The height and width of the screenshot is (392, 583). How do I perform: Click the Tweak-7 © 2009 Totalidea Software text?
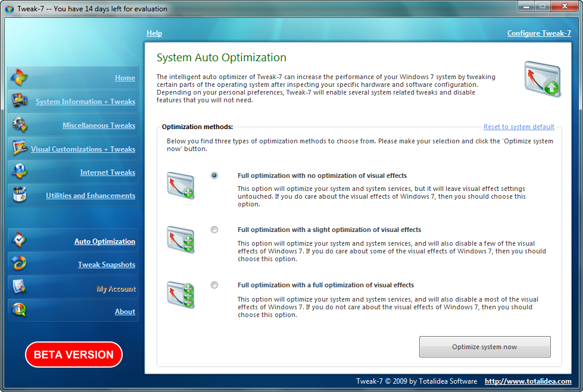[x=416, y=381]
